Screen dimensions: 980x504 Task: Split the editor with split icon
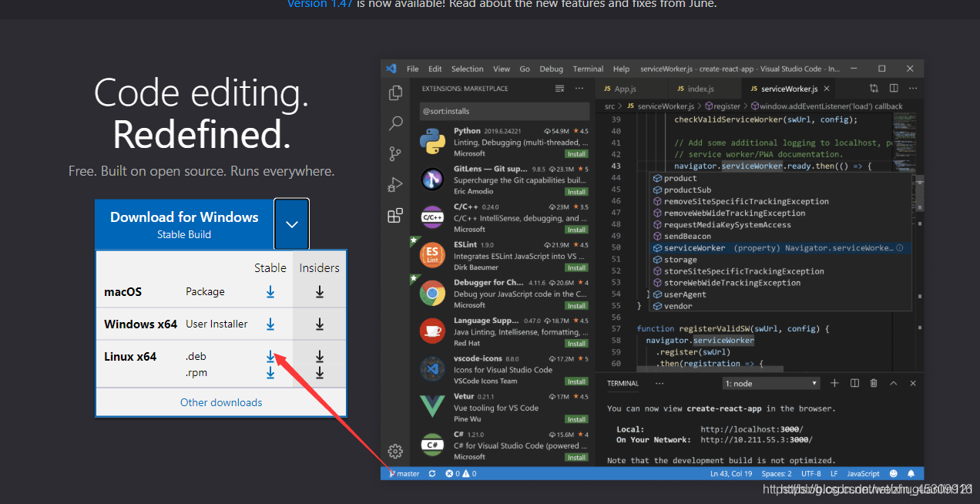894,89
